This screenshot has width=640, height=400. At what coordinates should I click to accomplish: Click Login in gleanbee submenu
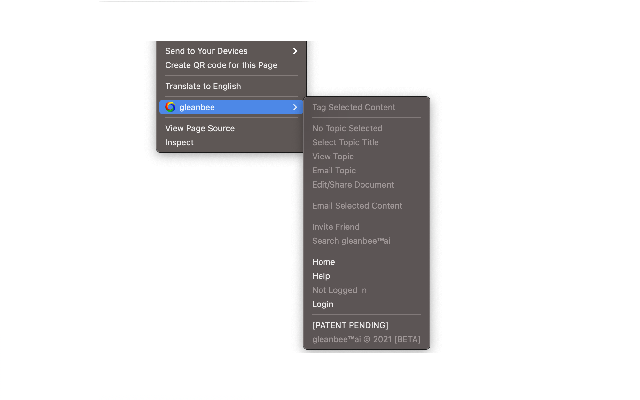click(323, 304)
